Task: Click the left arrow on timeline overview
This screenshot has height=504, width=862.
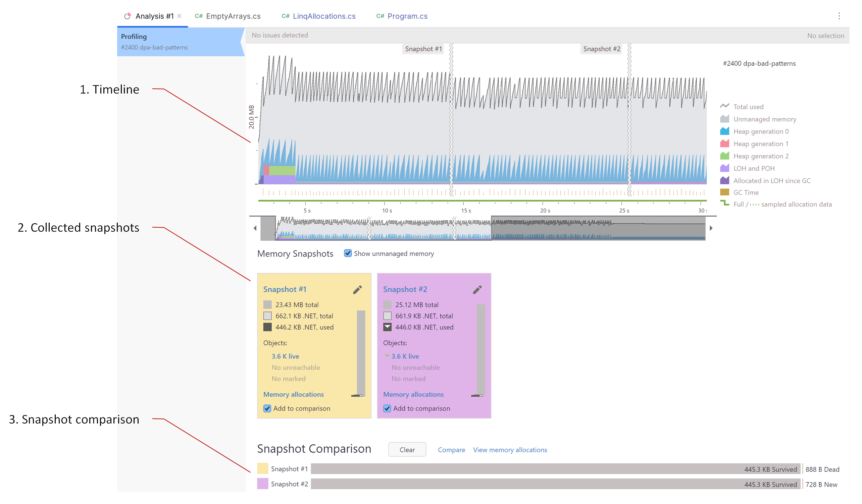Action: (x=255, y=228)
